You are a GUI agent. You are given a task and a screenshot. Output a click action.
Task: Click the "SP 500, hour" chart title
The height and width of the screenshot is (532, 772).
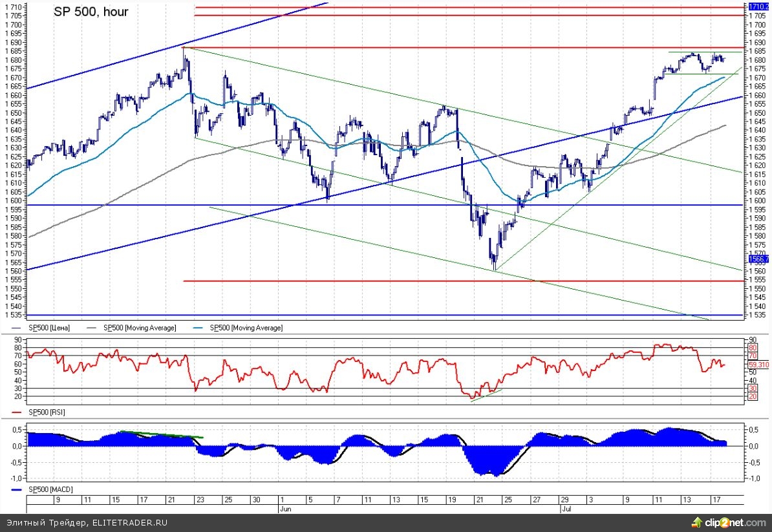[91, 12]
